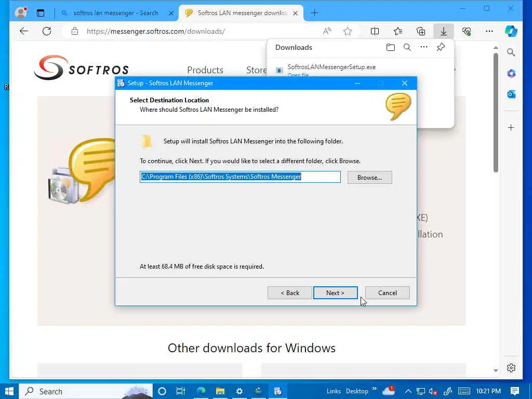Show hidden tray icons chevron
This screenshot has width=532, height=399.
click(408, 391)
